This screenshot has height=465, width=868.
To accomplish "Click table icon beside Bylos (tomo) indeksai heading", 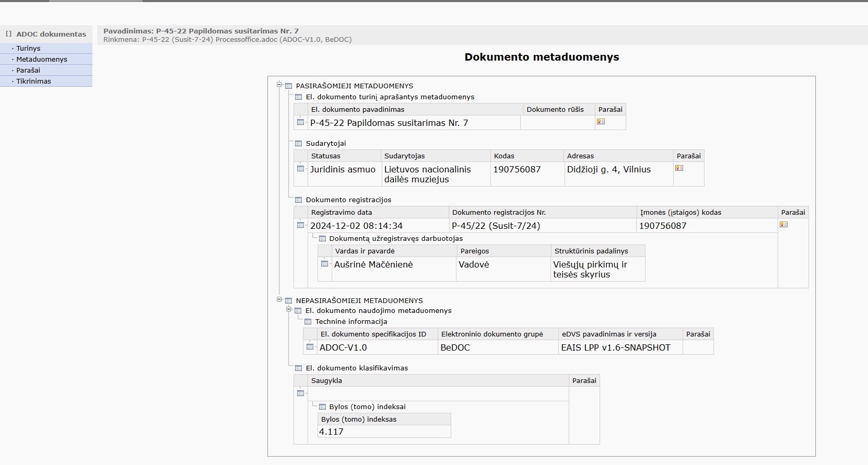I will (322, 407).
